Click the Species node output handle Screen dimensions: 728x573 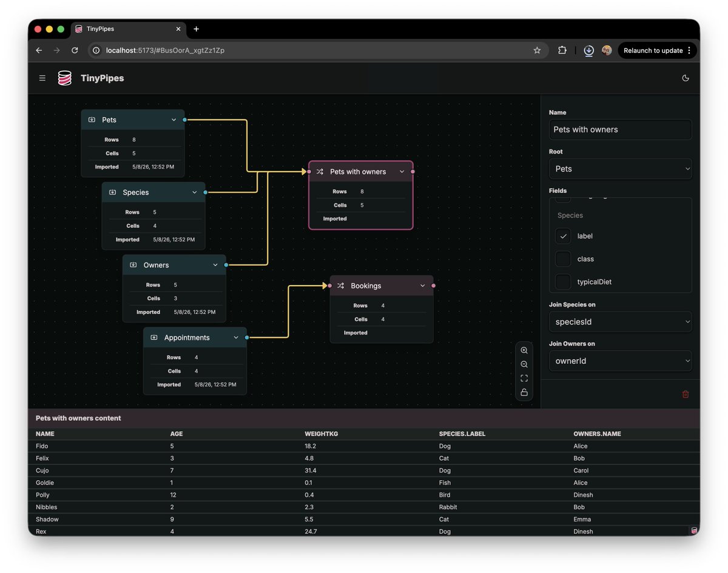(x=206, y=192)
